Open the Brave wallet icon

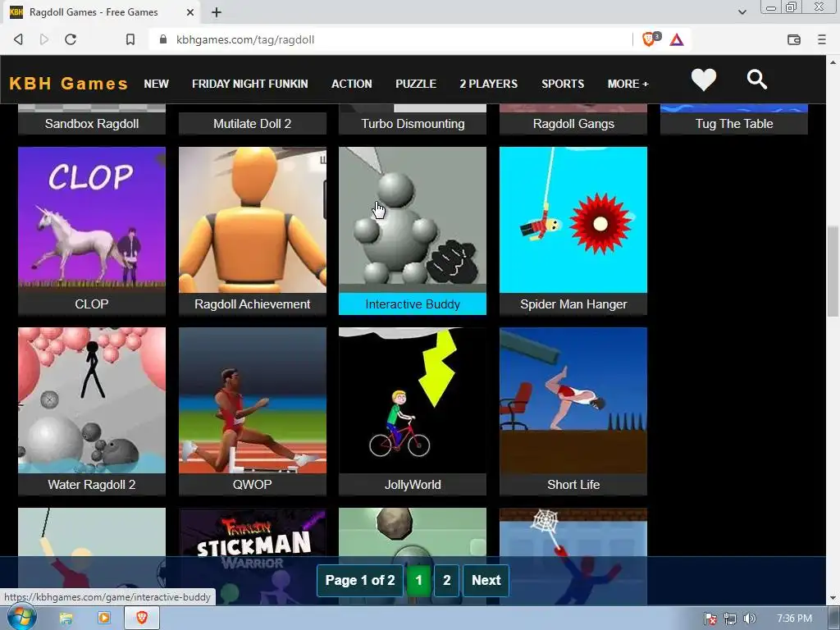[x=794, y=39]
